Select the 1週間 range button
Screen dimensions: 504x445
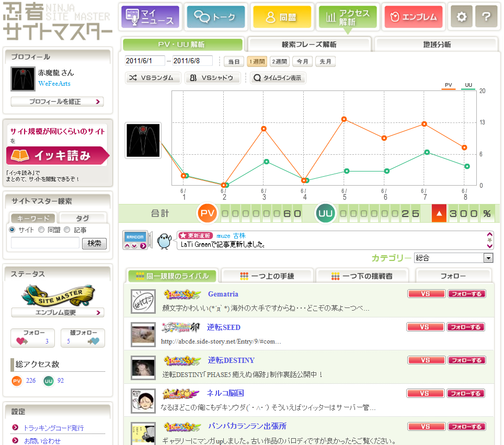257,61
